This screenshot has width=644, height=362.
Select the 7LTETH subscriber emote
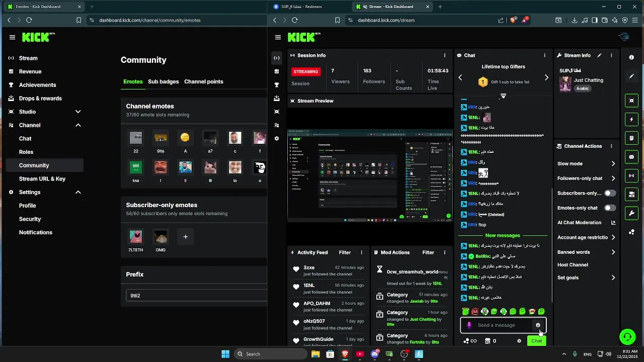pos(136,236)
